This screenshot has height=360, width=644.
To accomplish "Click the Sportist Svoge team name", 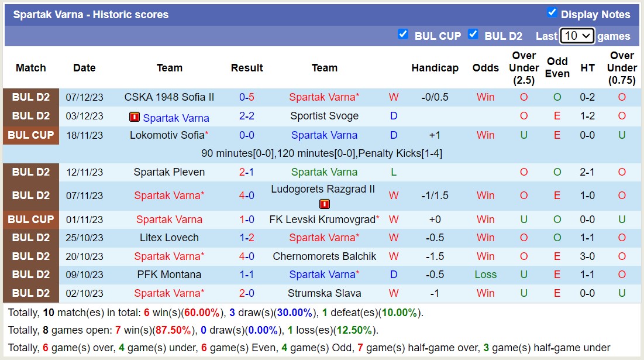I will 325,116.
